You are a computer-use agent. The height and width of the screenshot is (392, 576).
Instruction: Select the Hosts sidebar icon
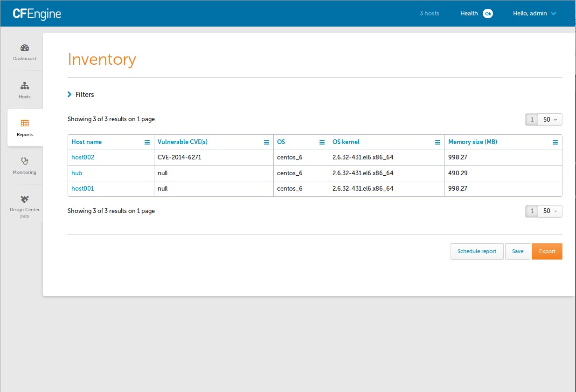tap(24, 89)
